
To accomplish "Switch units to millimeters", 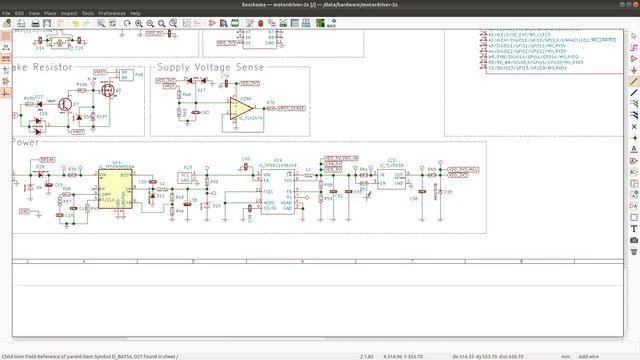I will tap(6, 59).
